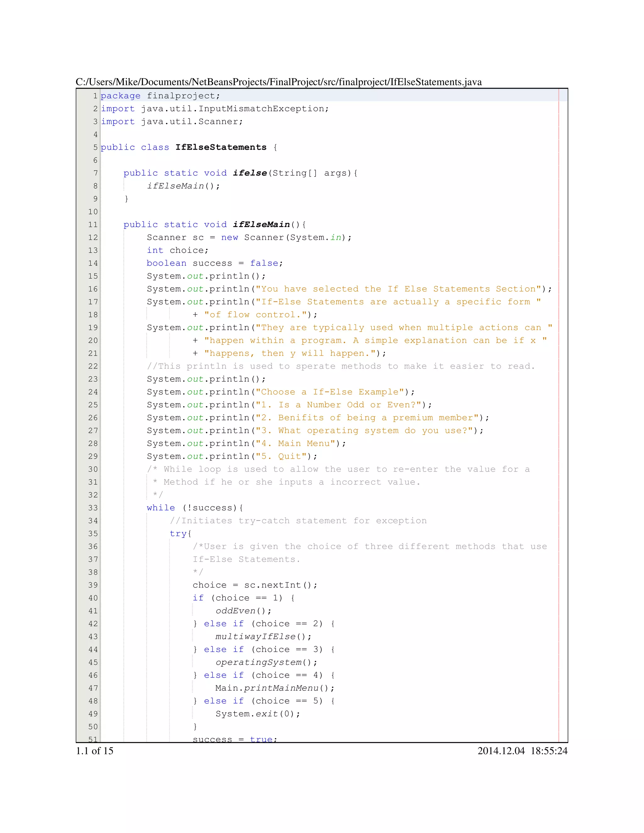Click line number 11 in gutter
Viewport: 644px width, 833px height.
[93, 225]
